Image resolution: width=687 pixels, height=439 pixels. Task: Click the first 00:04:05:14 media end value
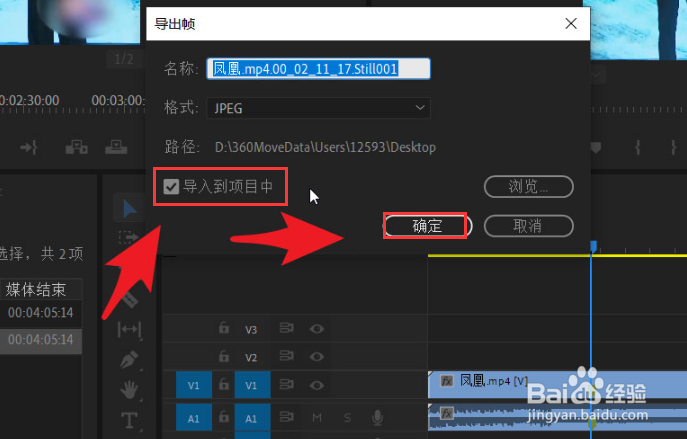point(40,313)
